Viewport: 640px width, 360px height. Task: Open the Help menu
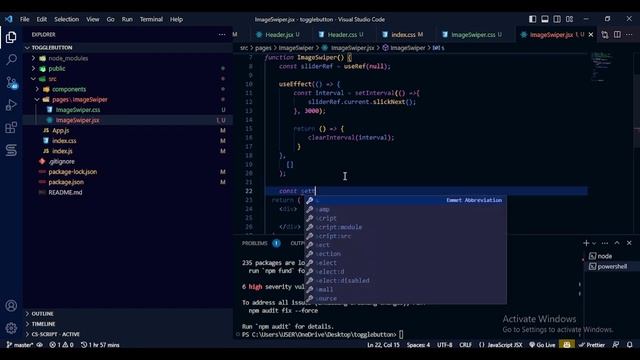(176, 19)
